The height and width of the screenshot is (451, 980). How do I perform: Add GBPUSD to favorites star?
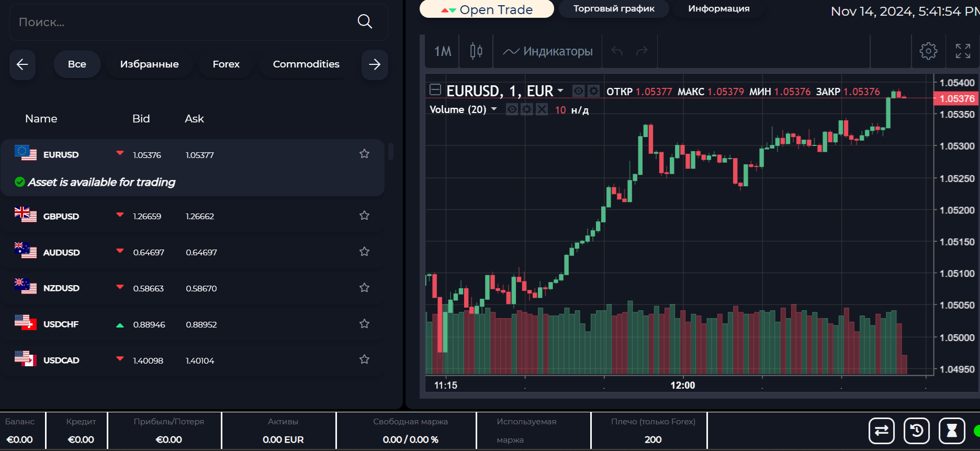[x=364, y=216]
